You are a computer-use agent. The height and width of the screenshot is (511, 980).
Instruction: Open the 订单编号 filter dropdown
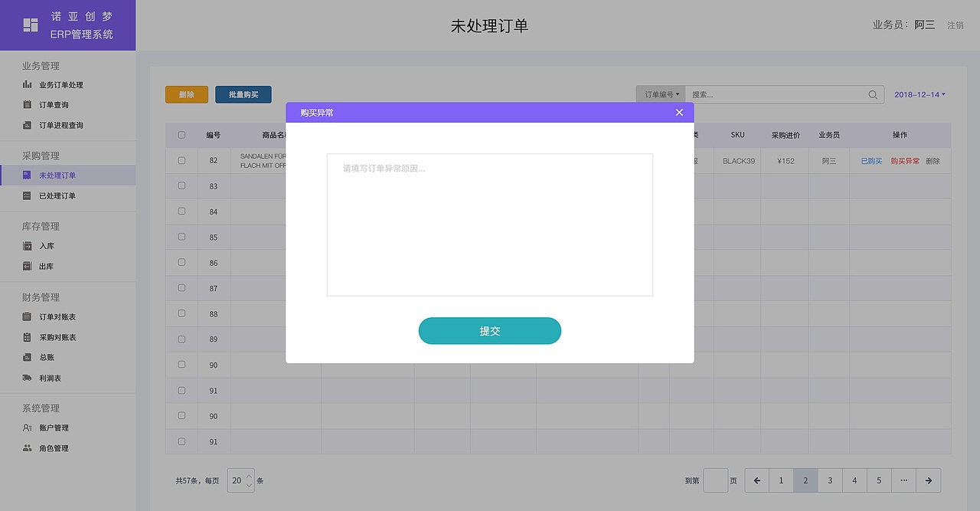coord(660,94)
